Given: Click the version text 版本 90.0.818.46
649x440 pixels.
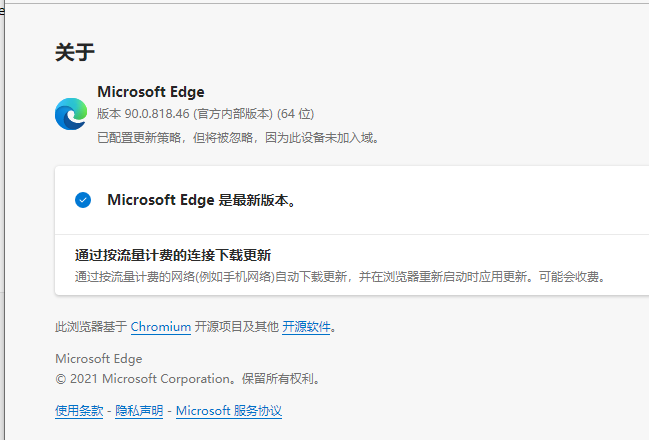Looking at the screenshot, I should point(143,114).
